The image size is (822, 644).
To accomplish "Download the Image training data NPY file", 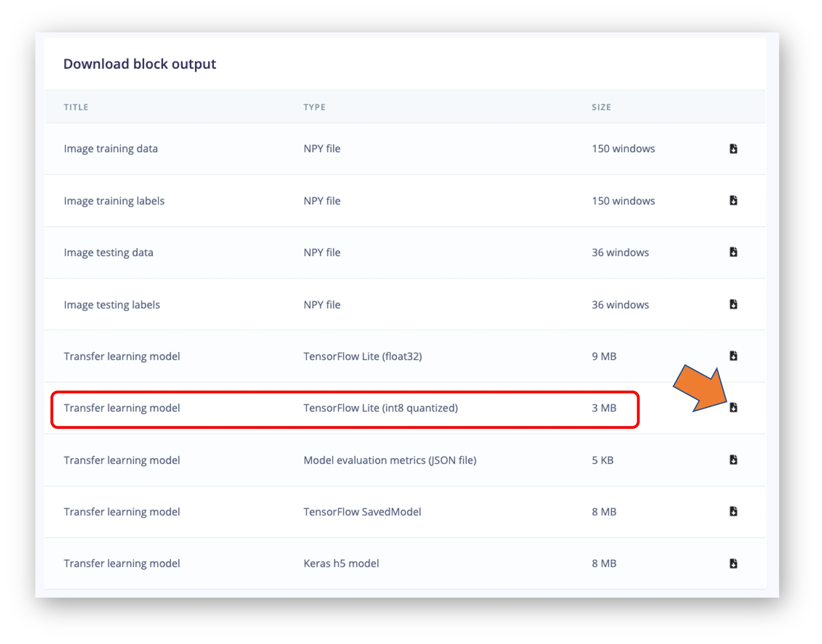I will [x=733, y=149].
